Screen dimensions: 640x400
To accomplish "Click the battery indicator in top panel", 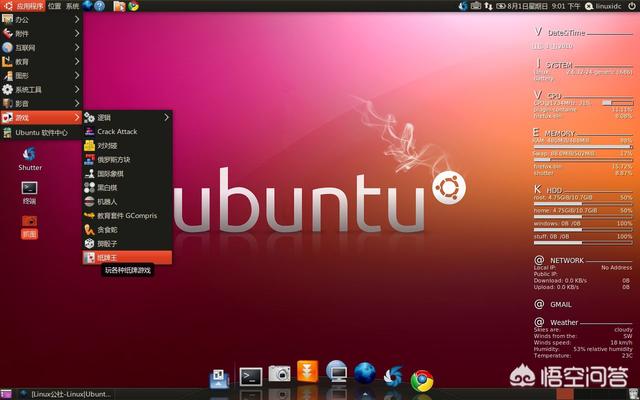I will click(x=501, y=6).
